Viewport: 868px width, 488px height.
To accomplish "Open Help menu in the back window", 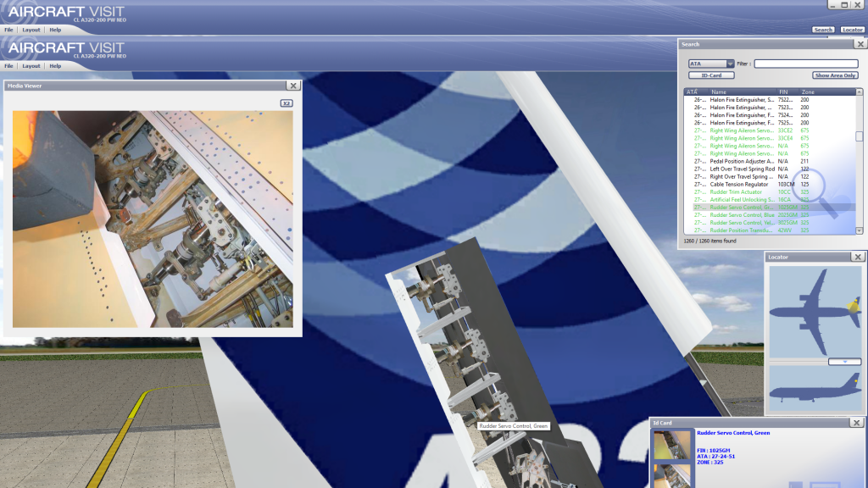I will (55, 30).
